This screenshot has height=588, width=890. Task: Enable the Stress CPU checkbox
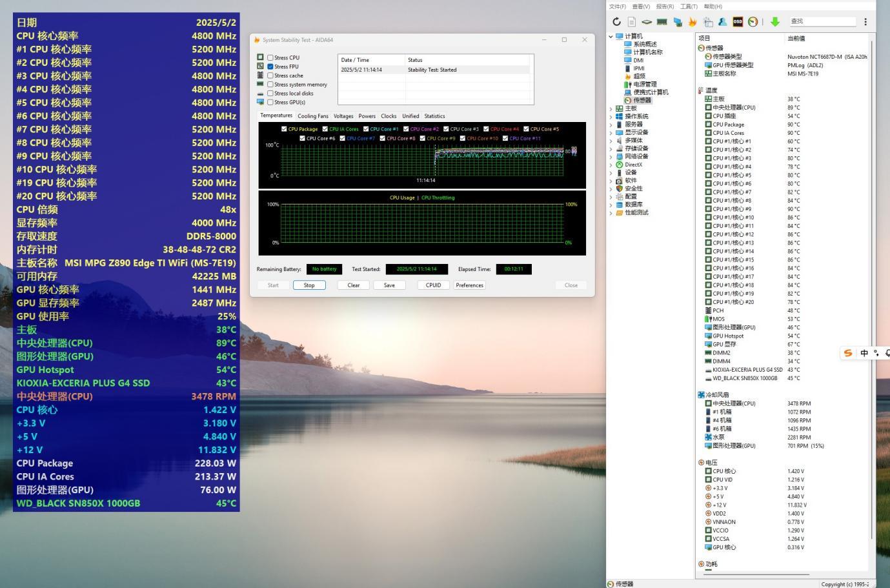click(x=270, y=57)
